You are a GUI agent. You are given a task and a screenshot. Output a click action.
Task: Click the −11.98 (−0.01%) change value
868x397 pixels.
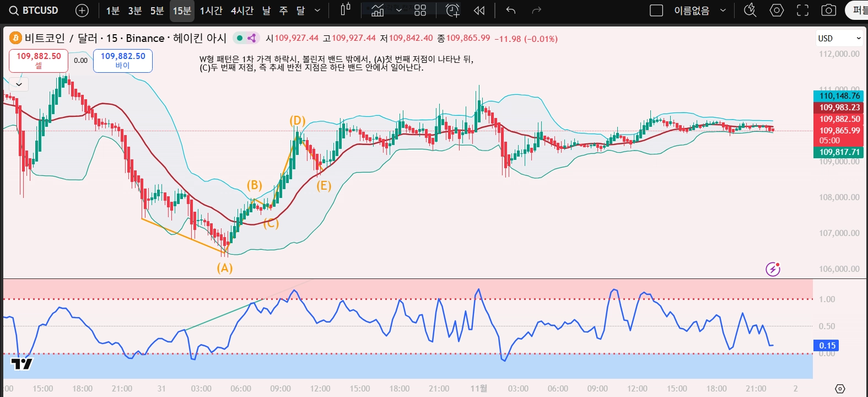coord(526,39)
